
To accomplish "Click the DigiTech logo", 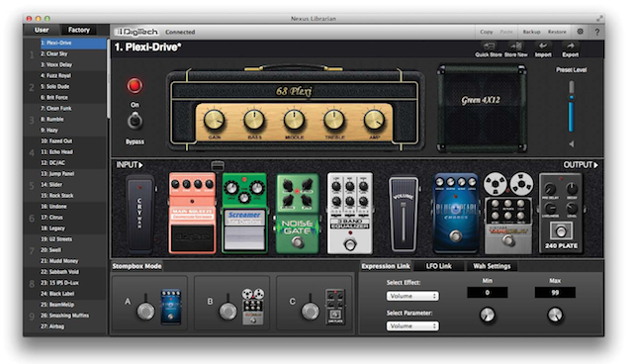I will [136, 32].
